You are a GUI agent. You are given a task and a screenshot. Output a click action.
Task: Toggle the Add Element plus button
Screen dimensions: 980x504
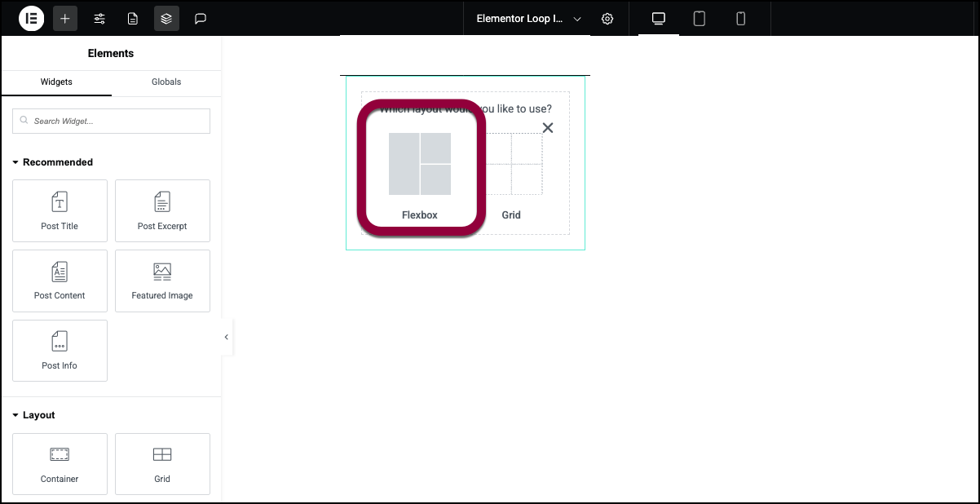65,19
